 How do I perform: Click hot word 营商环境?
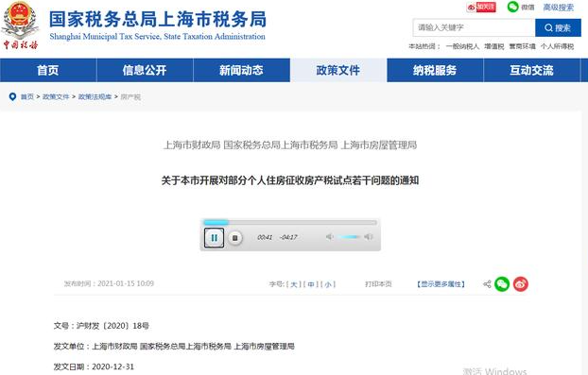(522, 46)
